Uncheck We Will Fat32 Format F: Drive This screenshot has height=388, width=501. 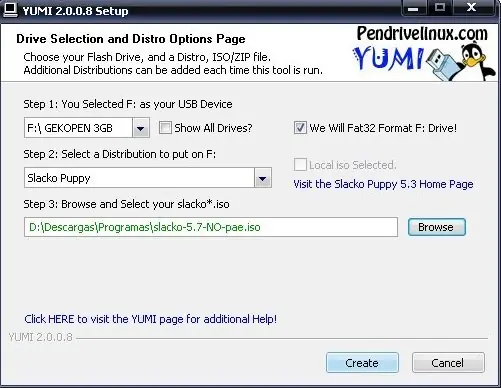[300, 128]
